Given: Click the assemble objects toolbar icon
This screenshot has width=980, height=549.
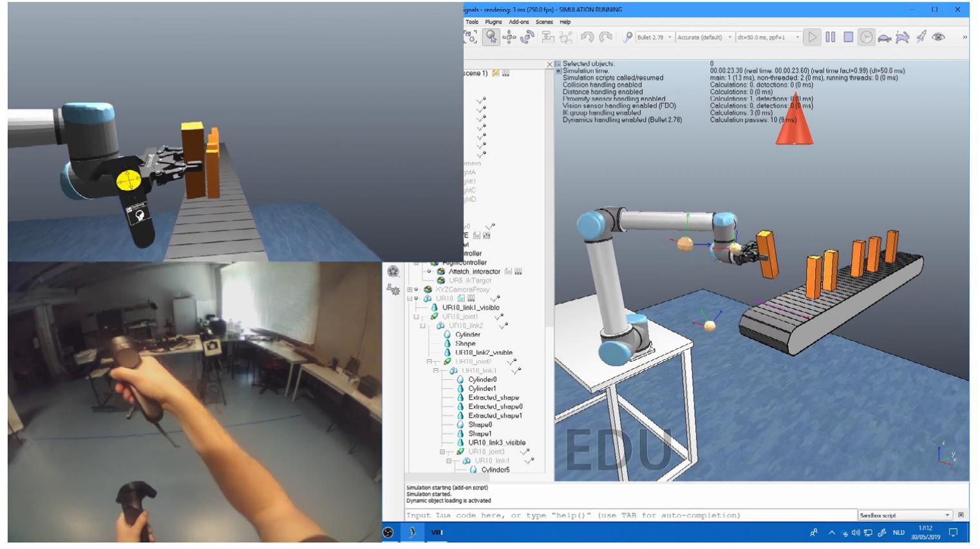Looking at the screenshot, I should [548, 37].
